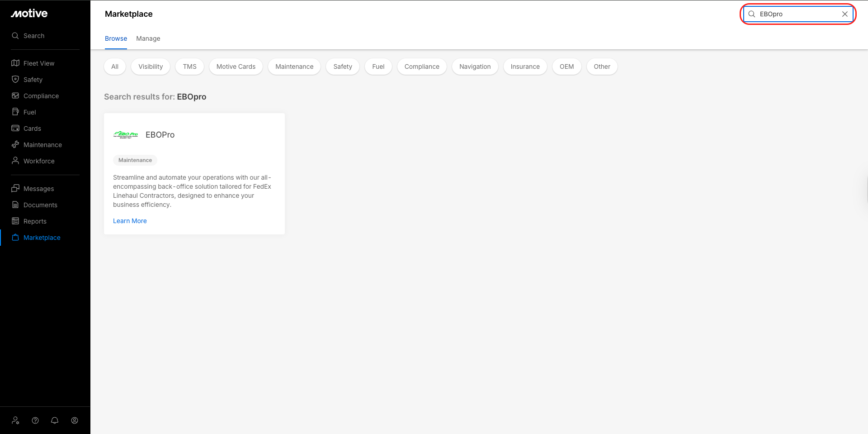This screenshot has height=434, width=868.
Task: Click the Fleet View map icon
Action: point(15,63)
